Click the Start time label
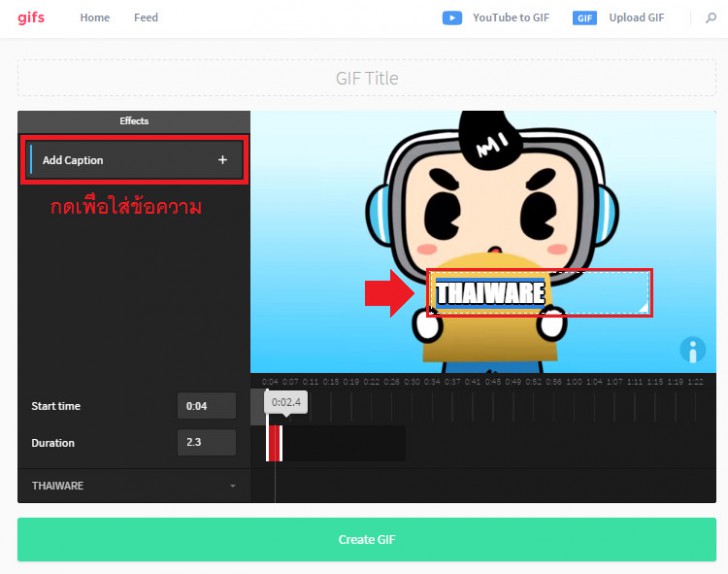The image size is (728, 574). click(x=56, y=406)
